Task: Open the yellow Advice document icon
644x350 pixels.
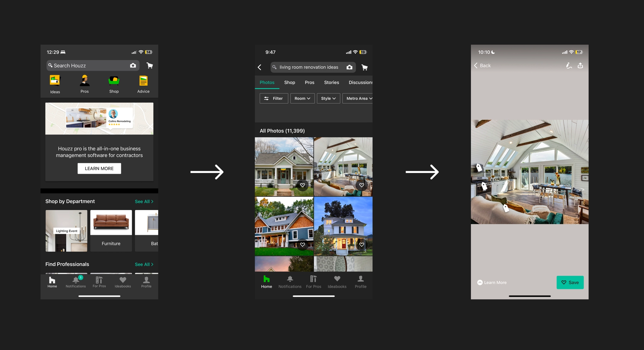Action: point(143,81)
